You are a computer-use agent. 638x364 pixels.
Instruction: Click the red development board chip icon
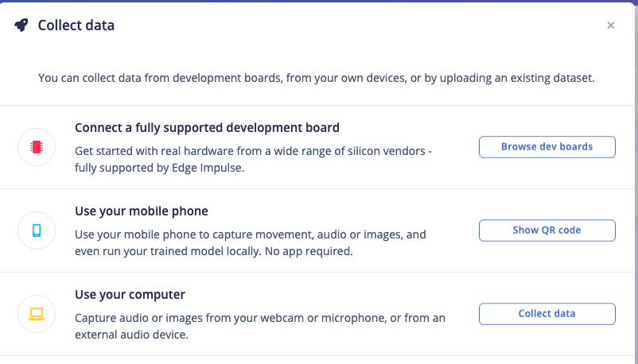37,147
